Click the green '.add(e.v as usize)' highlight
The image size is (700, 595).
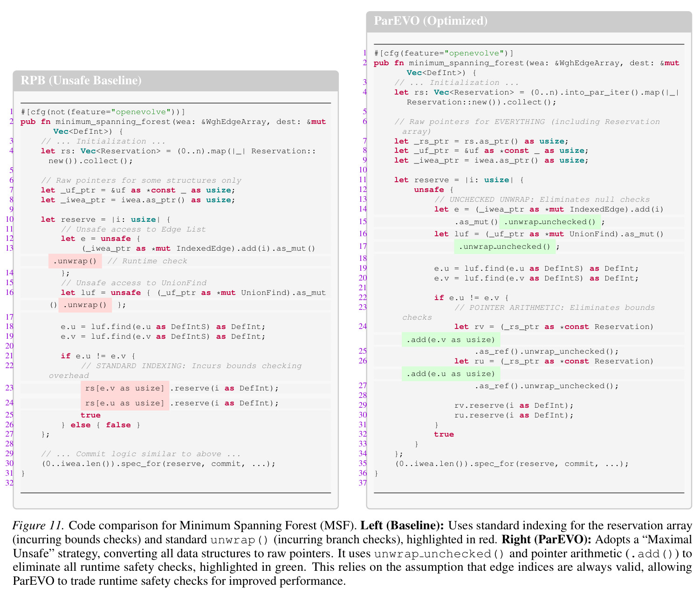(x=451, y=340)
